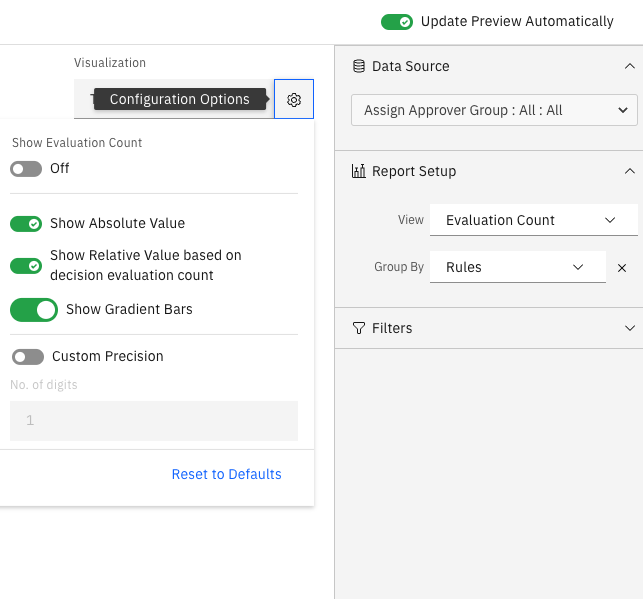Open the View Evaluation Count dropdown

532,220
